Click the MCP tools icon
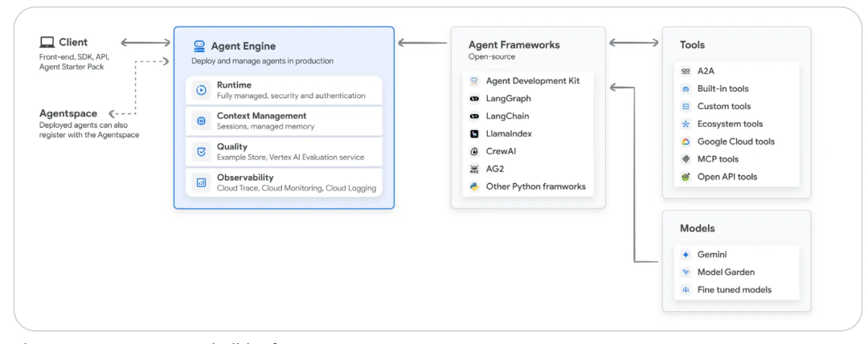 point(686,159)
